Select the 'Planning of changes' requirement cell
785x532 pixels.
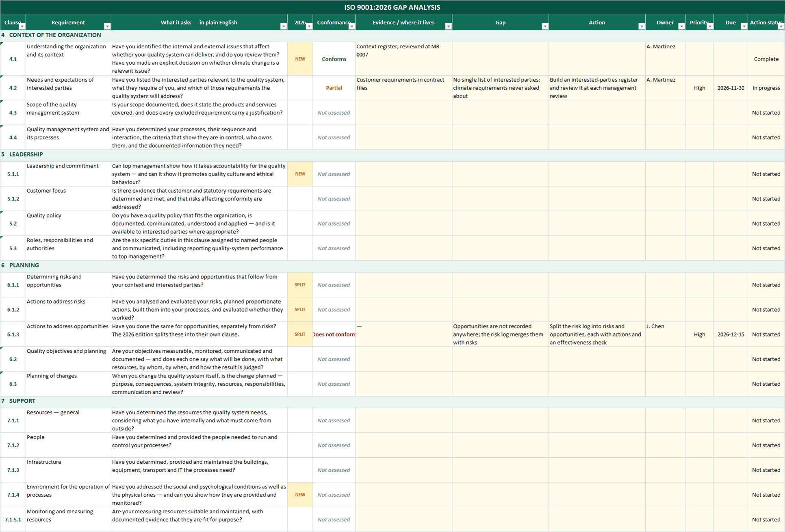click(x=68, y=384)
